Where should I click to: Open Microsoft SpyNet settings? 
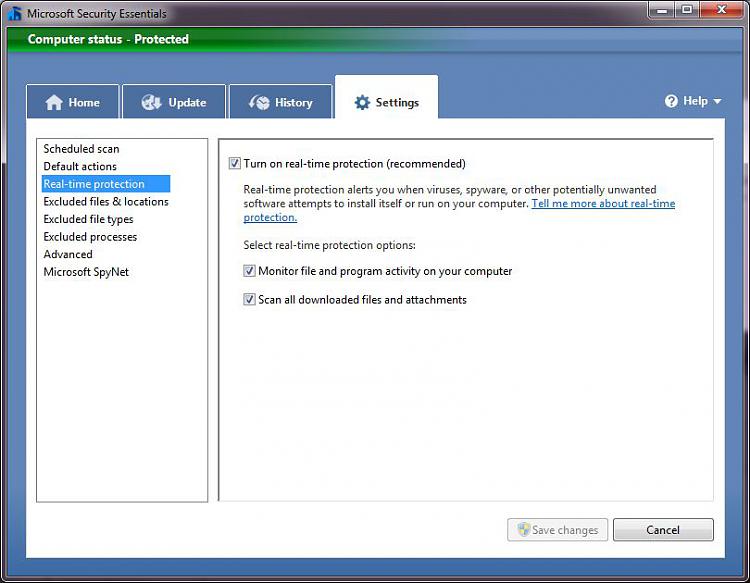point(86,272)
